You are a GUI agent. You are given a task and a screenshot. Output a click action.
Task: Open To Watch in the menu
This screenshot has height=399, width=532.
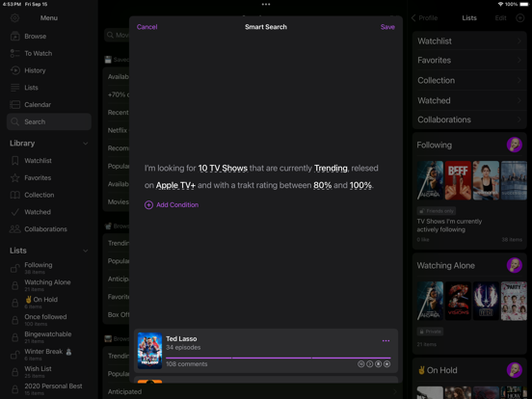click(49, 53)
